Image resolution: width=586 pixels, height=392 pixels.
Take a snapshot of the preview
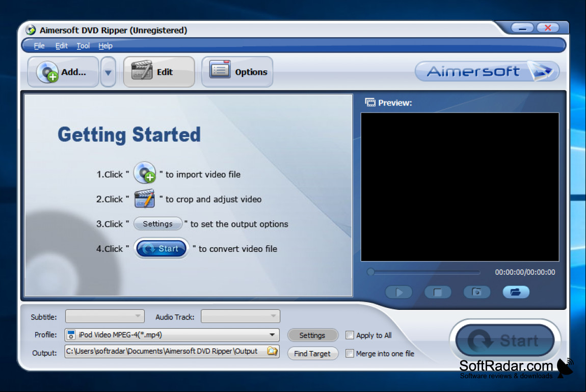pyautogui.click(x=477, y=292)
